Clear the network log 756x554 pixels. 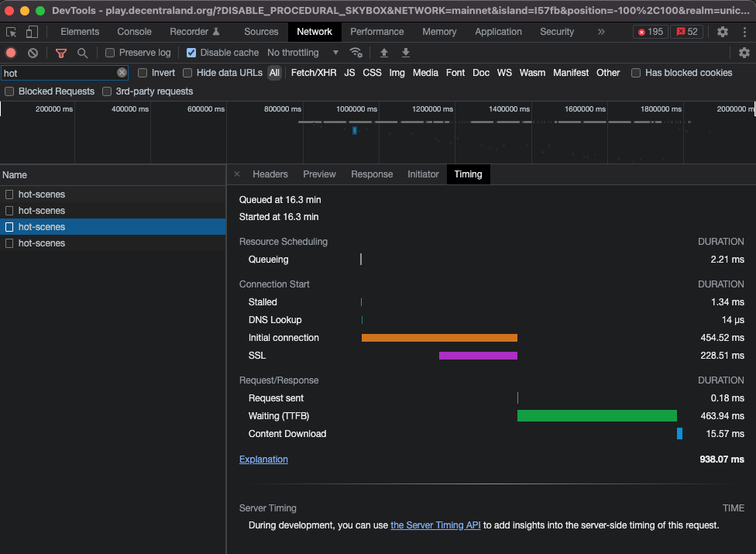(x=32, y=53)
